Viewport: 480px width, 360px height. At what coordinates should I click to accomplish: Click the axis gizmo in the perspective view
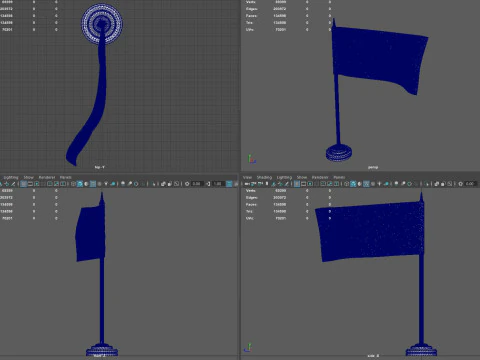[x=252, y=159]
